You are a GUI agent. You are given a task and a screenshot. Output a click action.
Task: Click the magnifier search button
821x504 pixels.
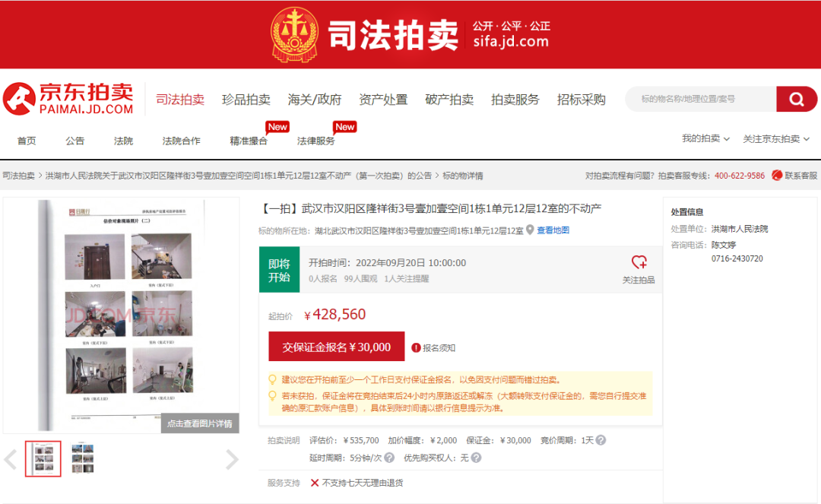point(797,99)
